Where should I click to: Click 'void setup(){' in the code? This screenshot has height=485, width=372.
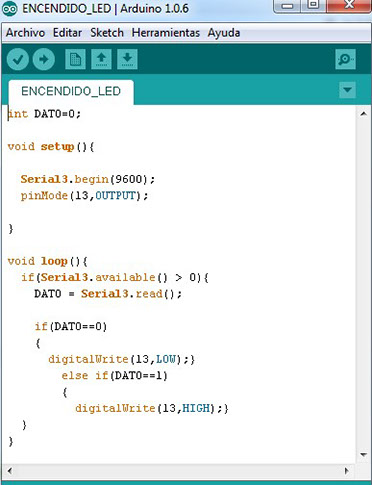(51, 147)
